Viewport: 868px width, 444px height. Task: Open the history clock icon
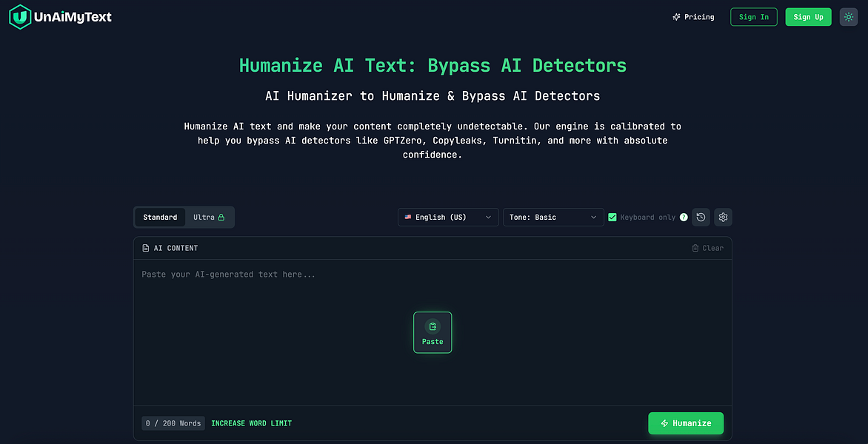[701, 218]
